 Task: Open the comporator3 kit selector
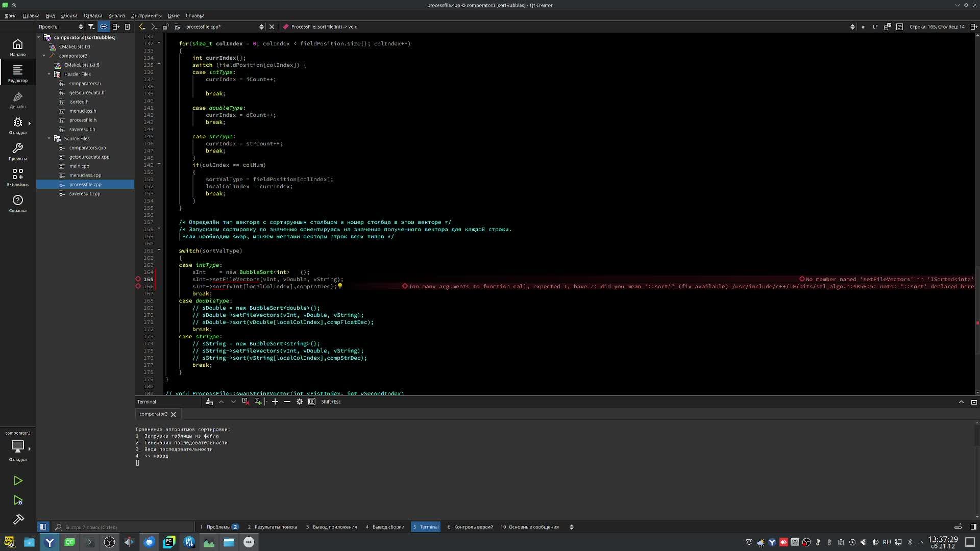point(17,446)
